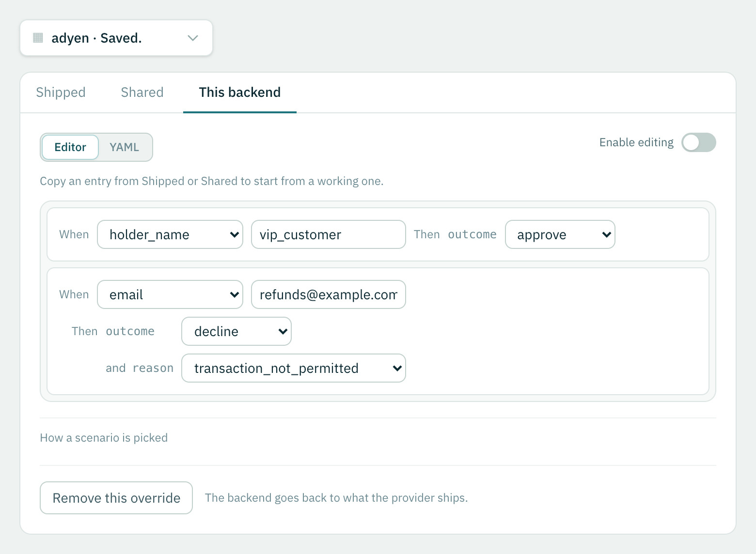Click the 'and reason' label
Screen dimensions: 756x554
(x=140, y=368)
